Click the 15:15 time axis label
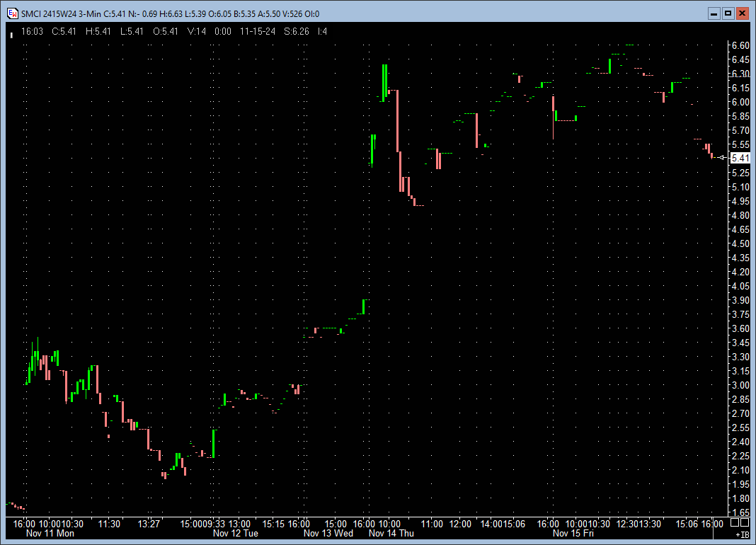This screenshot has width=756, height=545. [x=273, y=524]
